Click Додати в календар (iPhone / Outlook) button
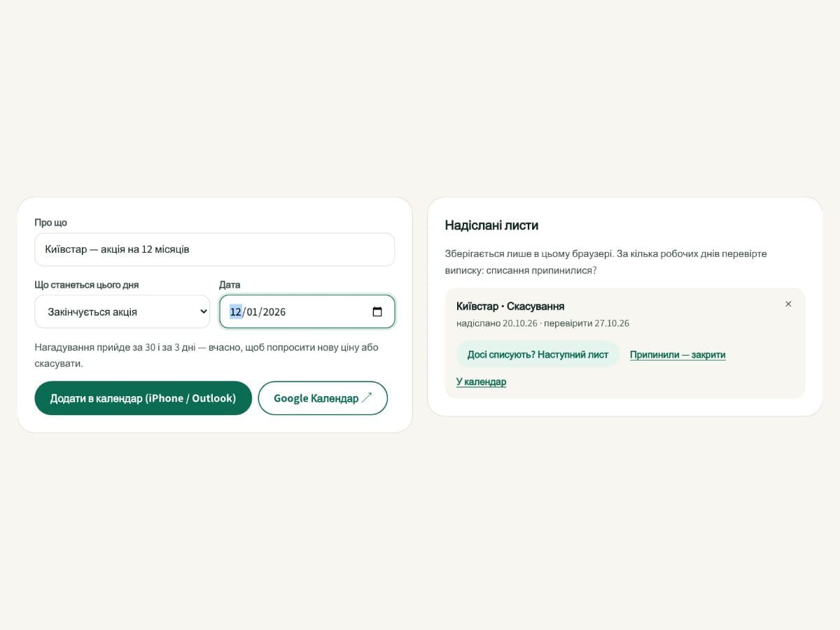Viewport: 840px width, 630px height. pos(143,398)
